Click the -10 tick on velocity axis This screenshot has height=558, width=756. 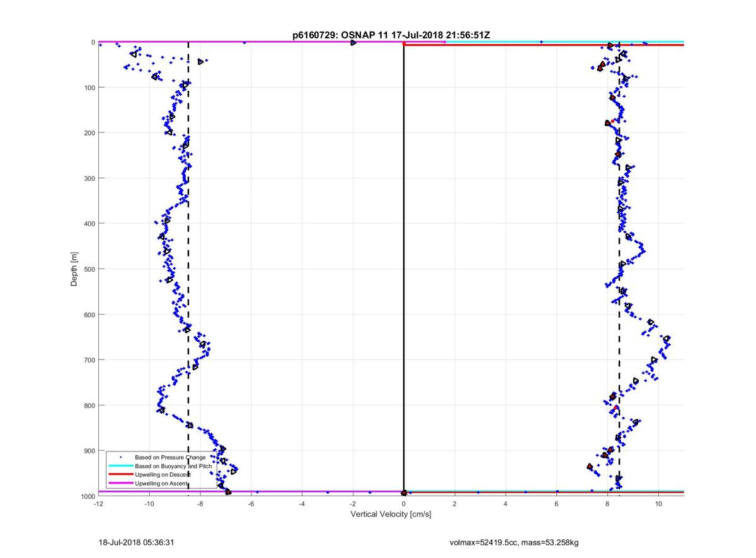coord(149,504)
